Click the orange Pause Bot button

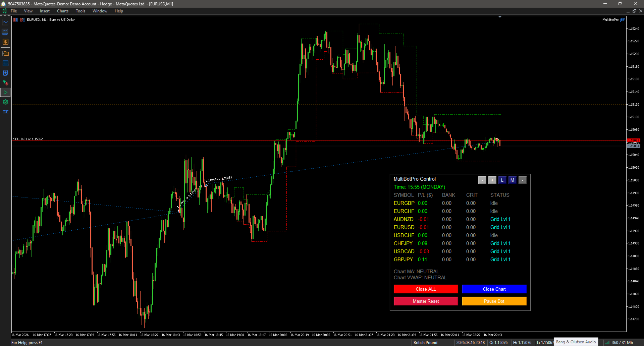click(x=494, y=301)
